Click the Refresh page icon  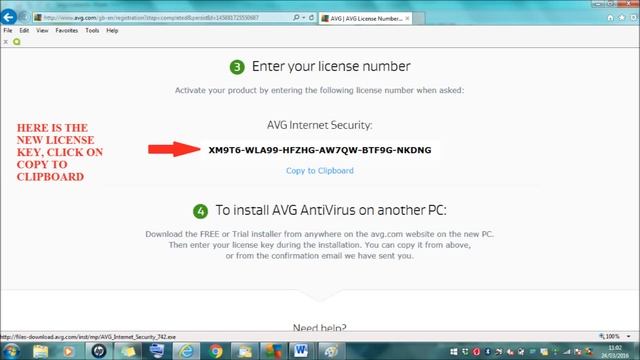[311, 18]
